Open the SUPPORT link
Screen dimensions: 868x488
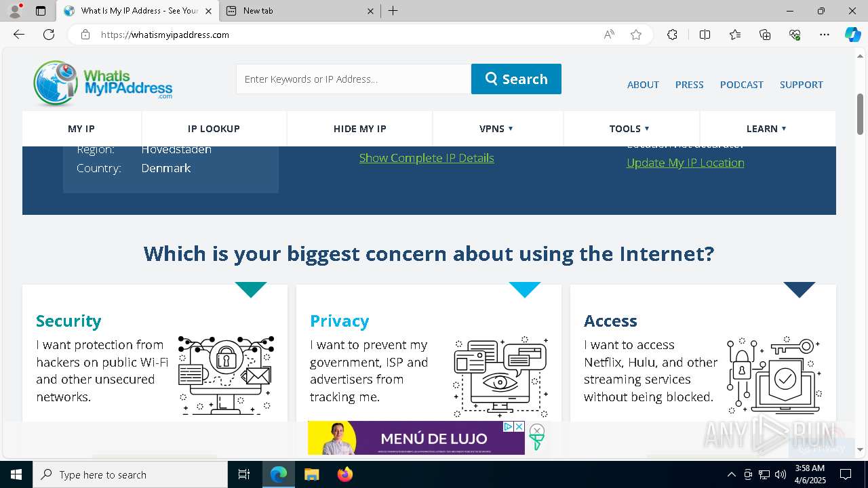click(x=801, y=85)
